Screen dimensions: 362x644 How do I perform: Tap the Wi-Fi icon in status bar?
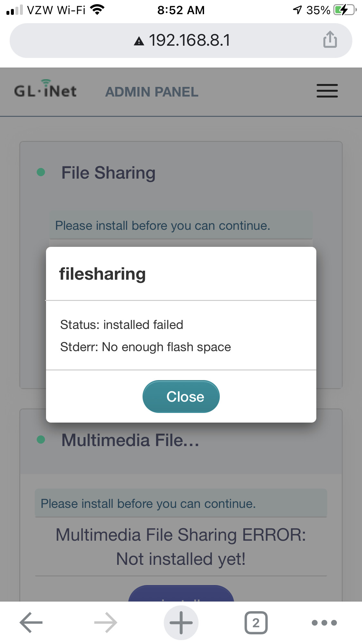tap(97, 10)
